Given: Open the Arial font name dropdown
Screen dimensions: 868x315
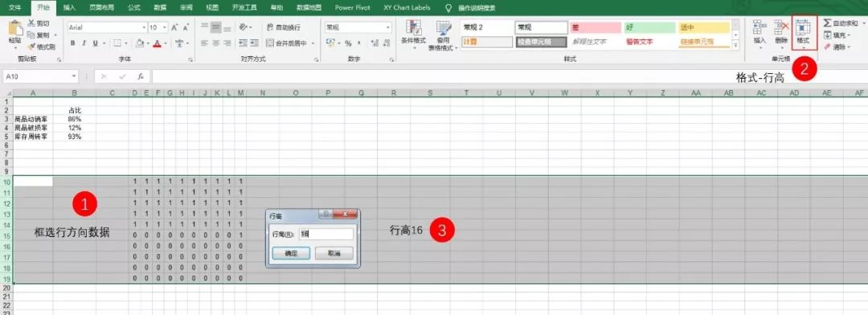Looking at the screenshot, I should coord(144,27).
